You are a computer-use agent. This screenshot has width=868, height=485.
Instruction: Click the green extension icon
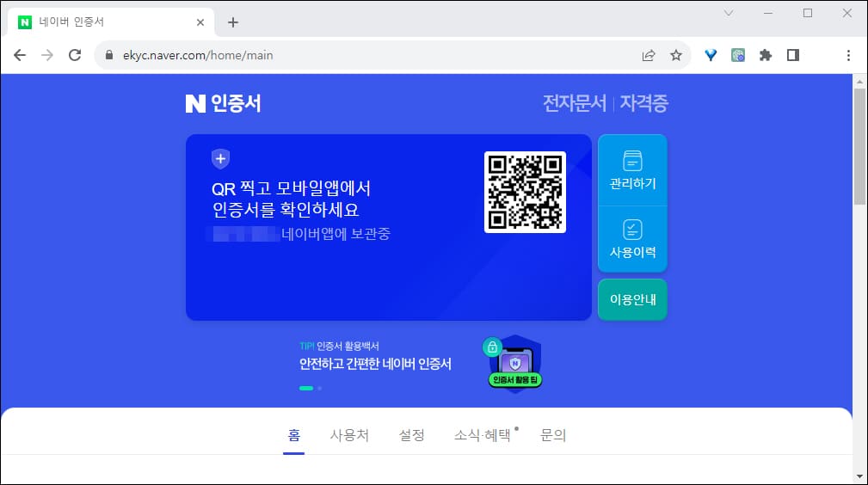(738, 55)
